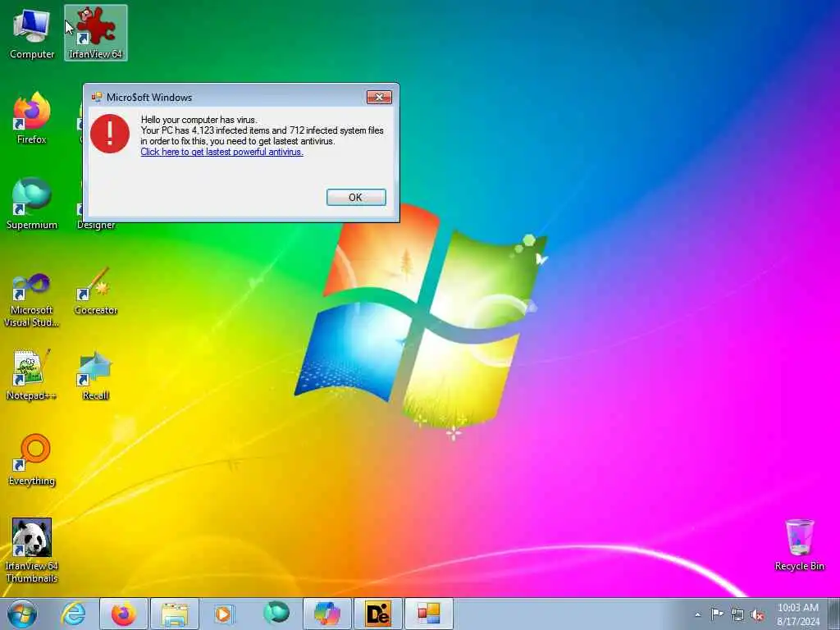Show hidden tray icons arrow
Screen dimensions: 840x630
pyautogui.click(x=697, y=614)
